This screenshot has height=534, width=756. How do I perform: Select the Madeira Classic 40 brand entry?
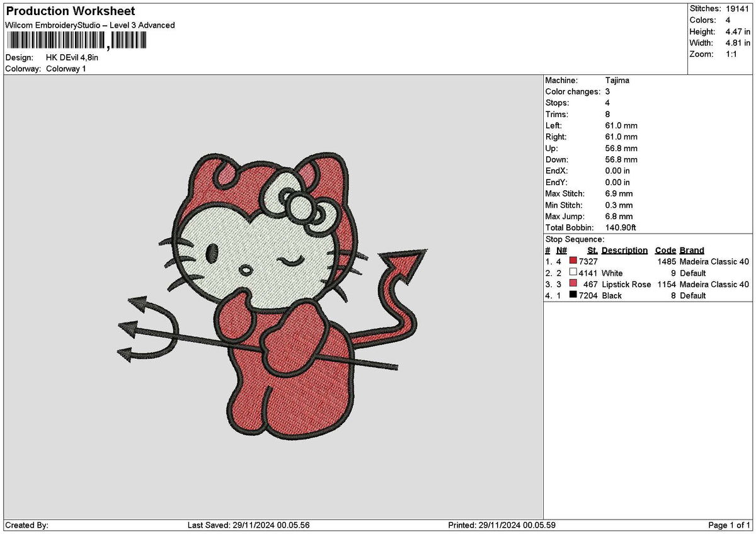713,261
